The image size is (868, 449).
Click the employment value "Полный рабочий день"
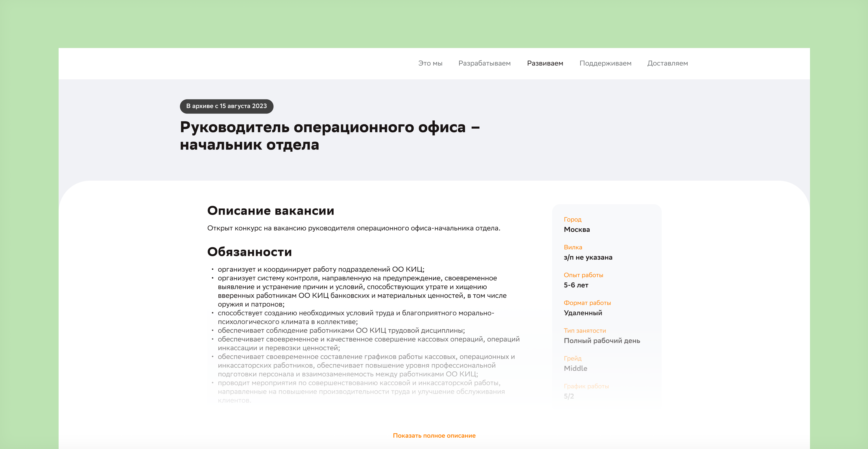602,341
